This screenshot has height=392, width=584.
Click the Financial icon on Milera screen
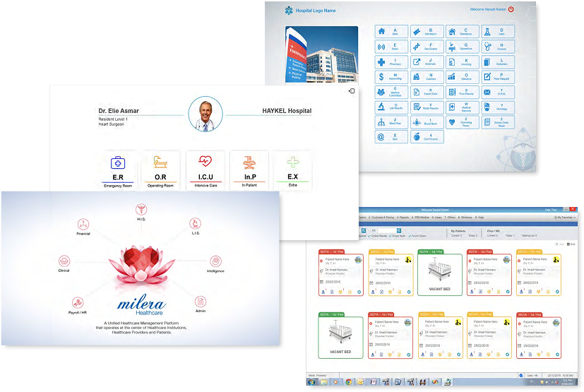click(x=83, y=225)
